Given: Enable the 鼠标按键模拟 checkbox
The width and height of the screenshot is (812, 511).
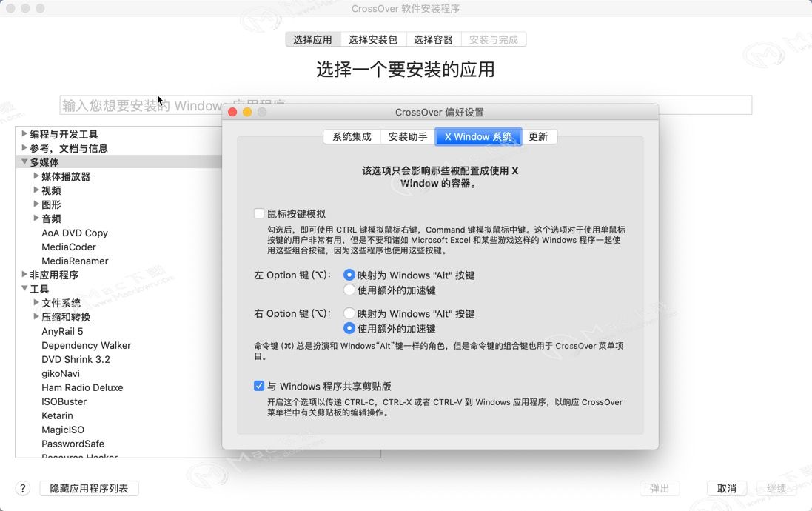Looking at the screenshot, I should pyautogui.click(x=259, y=213).
